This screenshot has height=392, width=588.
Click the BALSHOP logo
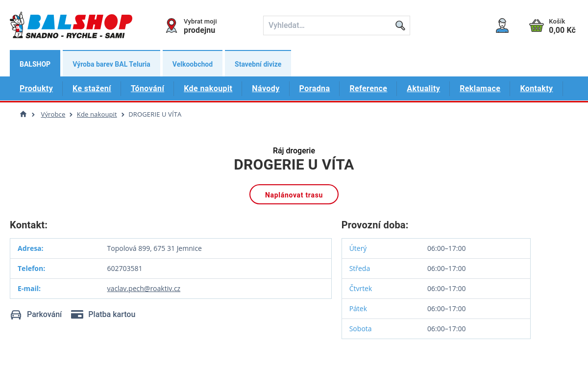point(71,25)
